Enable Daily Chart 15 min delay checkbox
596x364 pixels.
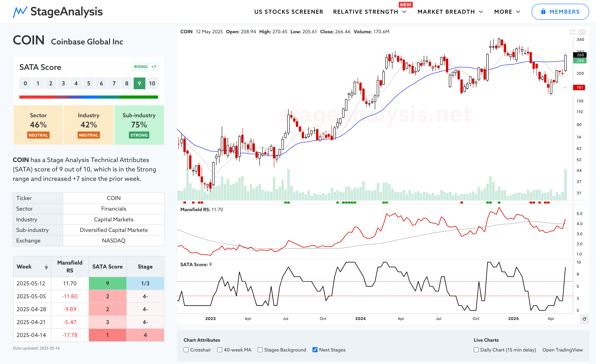click(x=476, y=350)
